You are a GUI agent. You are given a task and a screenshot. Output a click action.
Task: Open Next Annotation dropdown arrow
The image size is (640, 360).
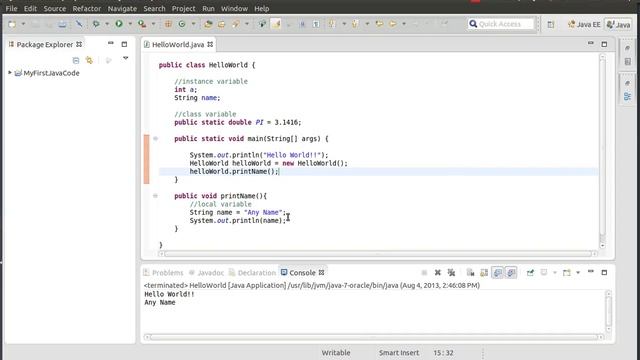[x=344, y=24]
